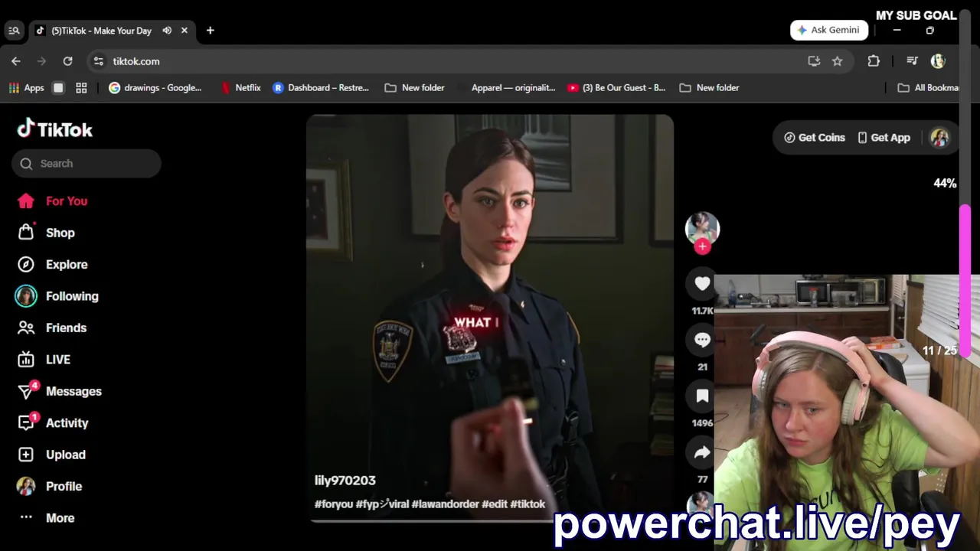The height and width of the screenshot is (551, 980).
Task: Open the Apparel — originalit... bookmark
Action: (x=505, y=88)
